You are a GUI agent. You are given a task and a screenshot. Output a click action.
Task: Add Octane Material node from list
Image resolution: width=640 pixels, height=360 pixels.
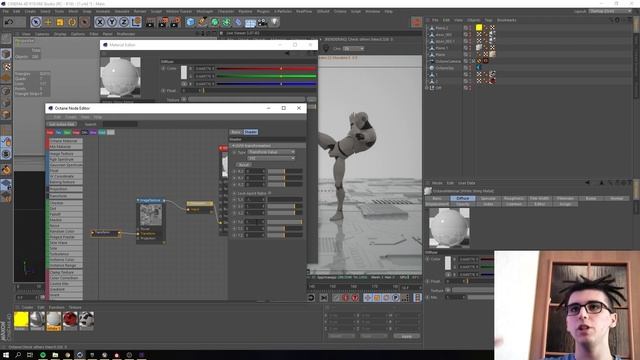(x=66, y=141)
